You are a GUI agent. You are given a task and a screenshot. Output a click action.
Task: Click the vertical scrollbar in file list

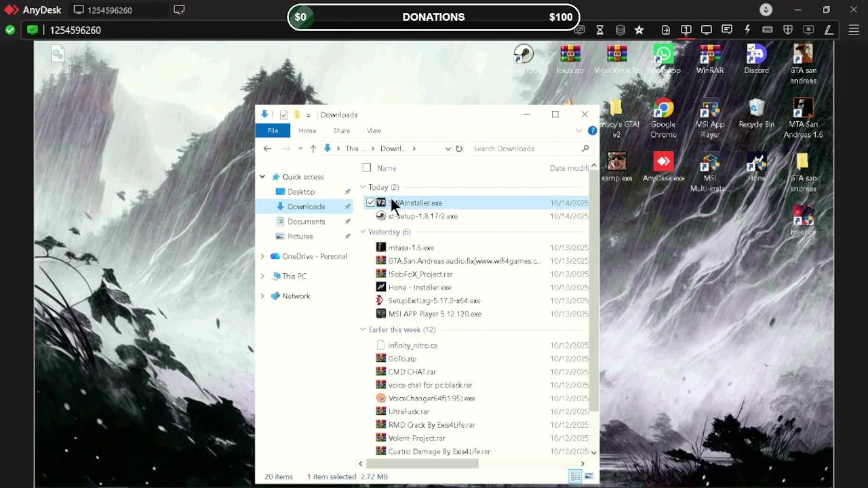pos(594,291)
